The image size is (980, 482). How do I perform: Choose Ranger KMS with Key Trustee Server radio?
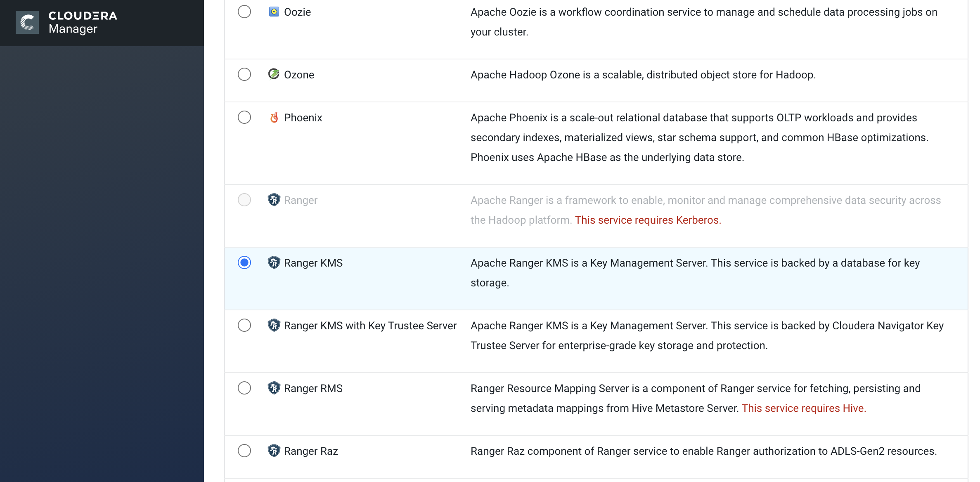coord(244,325)
